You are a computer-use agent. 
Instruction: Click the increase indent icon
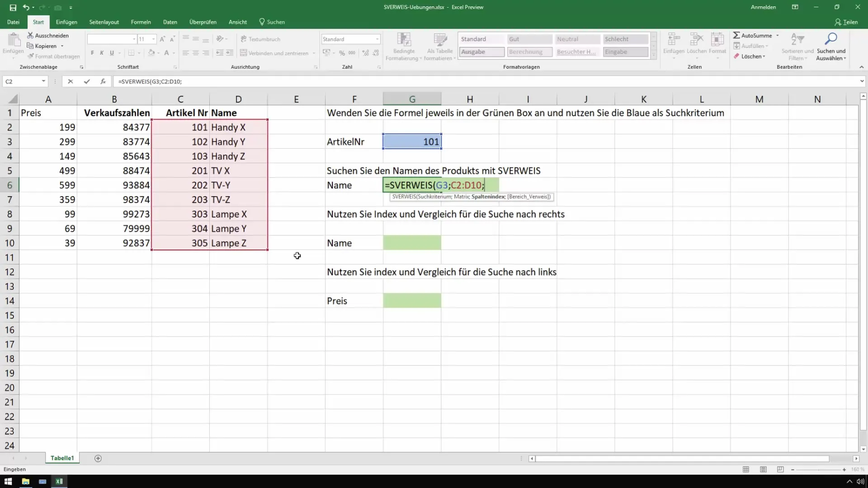[x=230, y=53]
